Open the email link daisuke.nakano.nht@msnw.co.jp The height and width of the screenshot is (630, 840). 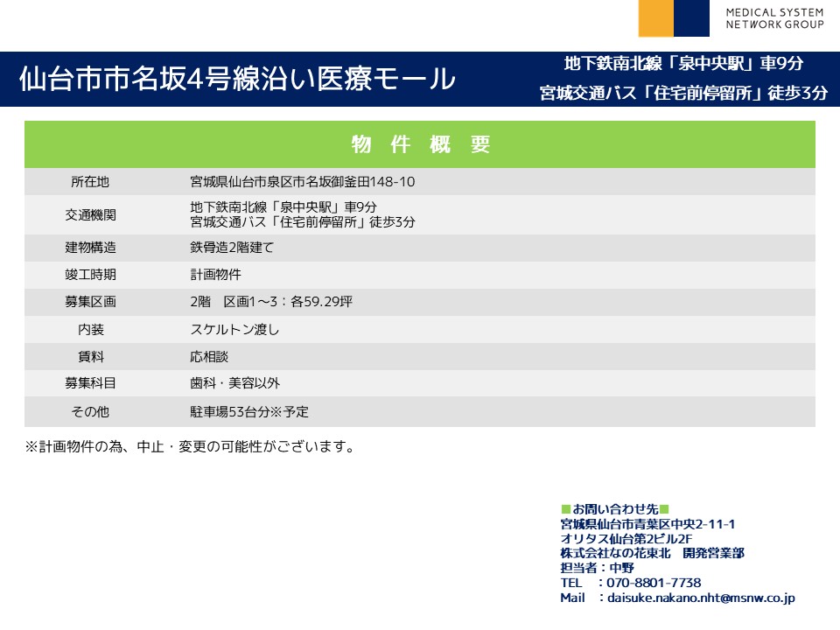pos(700,598)
